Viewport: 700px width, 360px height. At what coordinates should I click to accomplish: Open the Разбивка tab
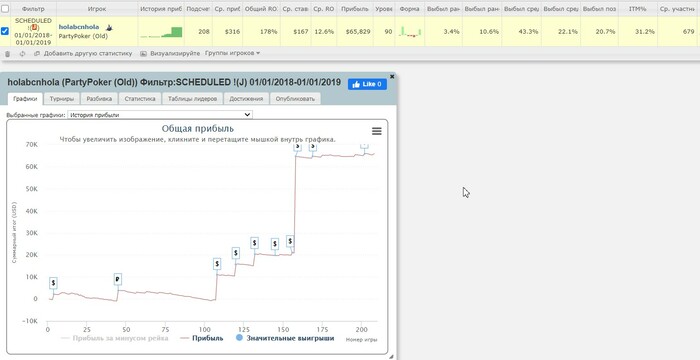(x=99, y=99)
